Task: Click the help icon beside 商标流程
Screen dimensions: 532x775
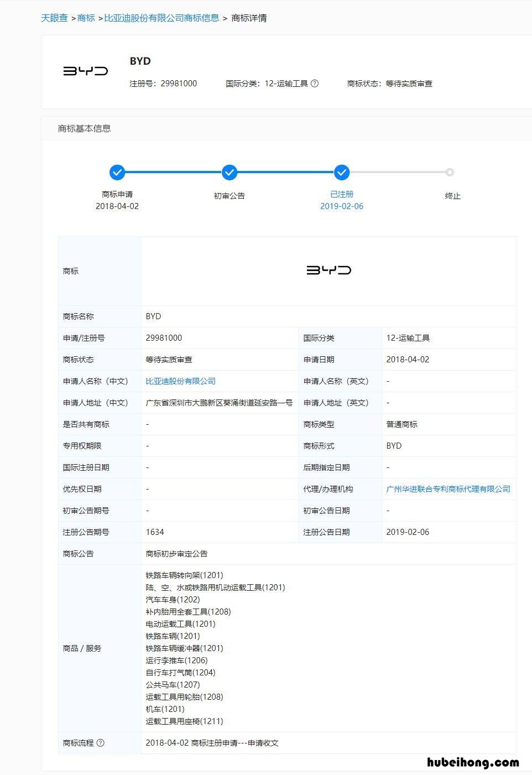Action: coord(101,743)
